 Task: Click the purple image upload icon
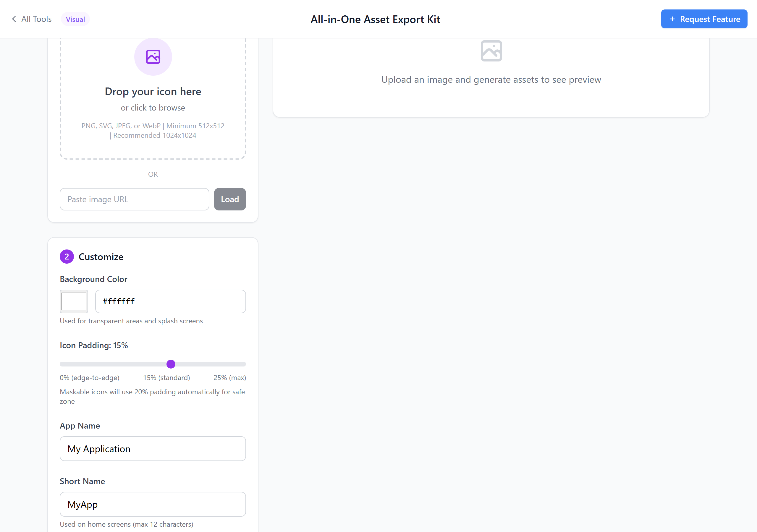point(153,57)
